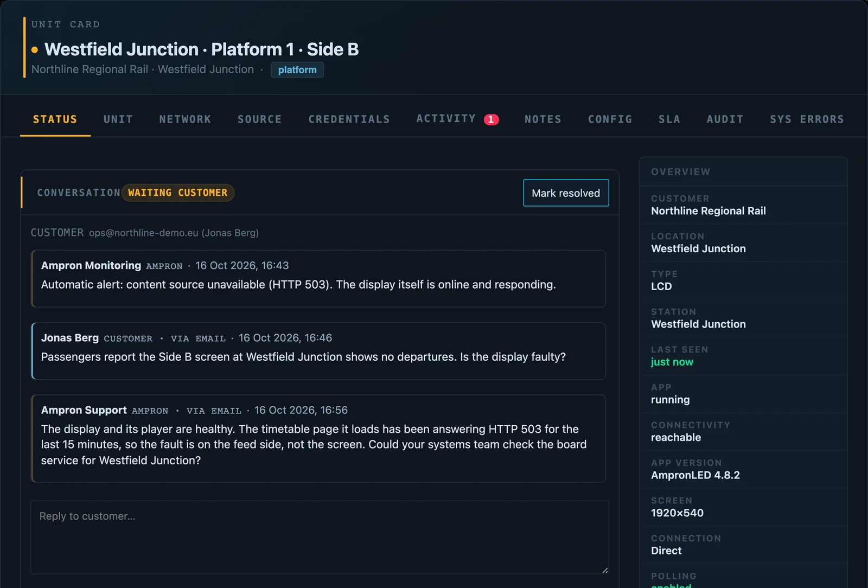Click the orange status dot beside the title
The width and height of the screenshot is (868, 588).
coord(35,50)
